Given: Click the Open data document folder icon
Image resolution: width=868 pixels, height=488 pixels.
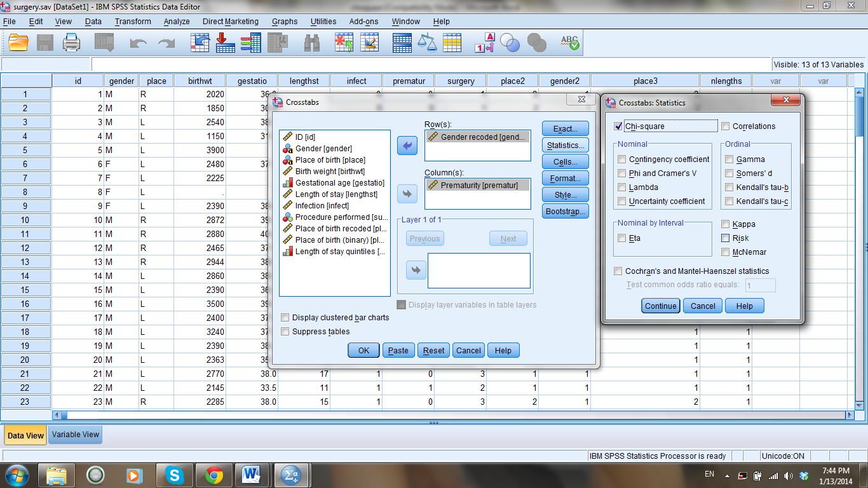Looking at the screenshot, I should point(18,43).
